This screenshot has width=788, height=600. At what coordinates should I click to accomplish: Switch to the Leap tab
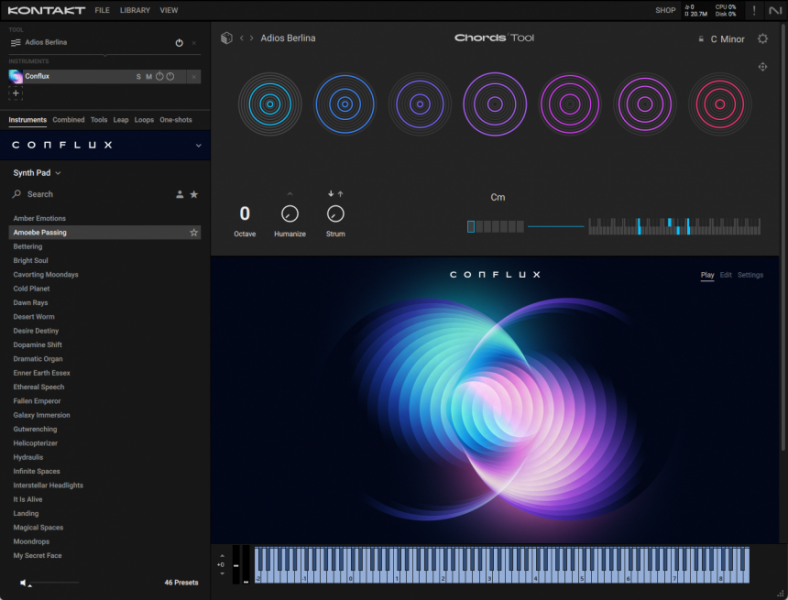pos(121,120)
